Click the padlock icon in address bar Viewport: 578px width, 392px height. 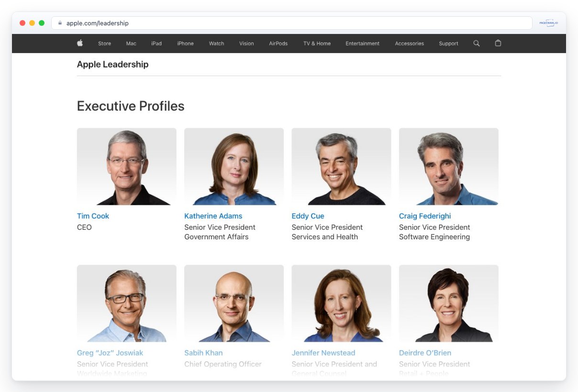60,23
